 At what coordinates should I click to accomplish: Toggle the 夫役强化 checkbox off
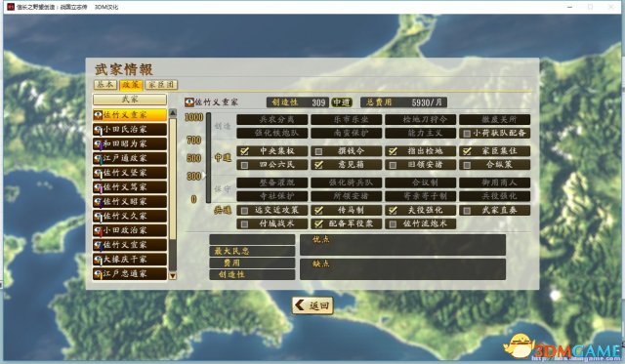[393, 210]
